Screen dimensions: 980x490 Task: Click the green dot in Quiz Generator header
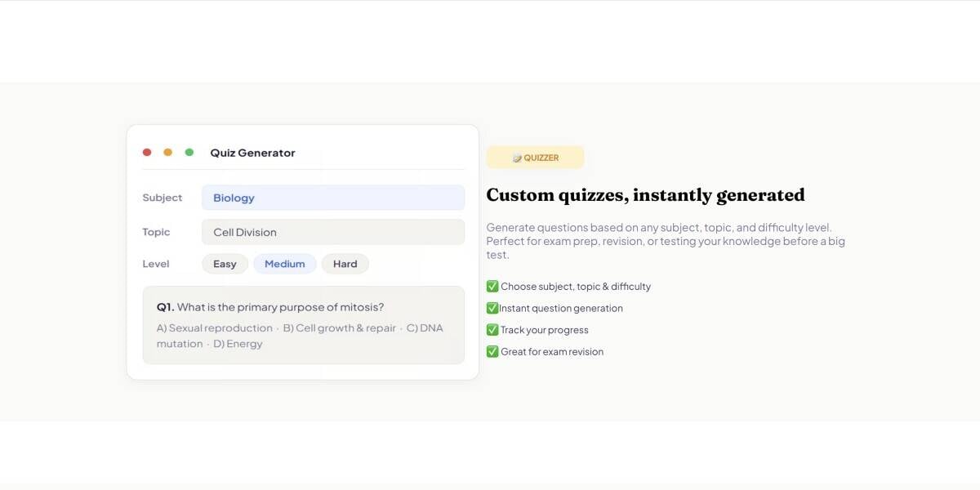tap(189, 152)
